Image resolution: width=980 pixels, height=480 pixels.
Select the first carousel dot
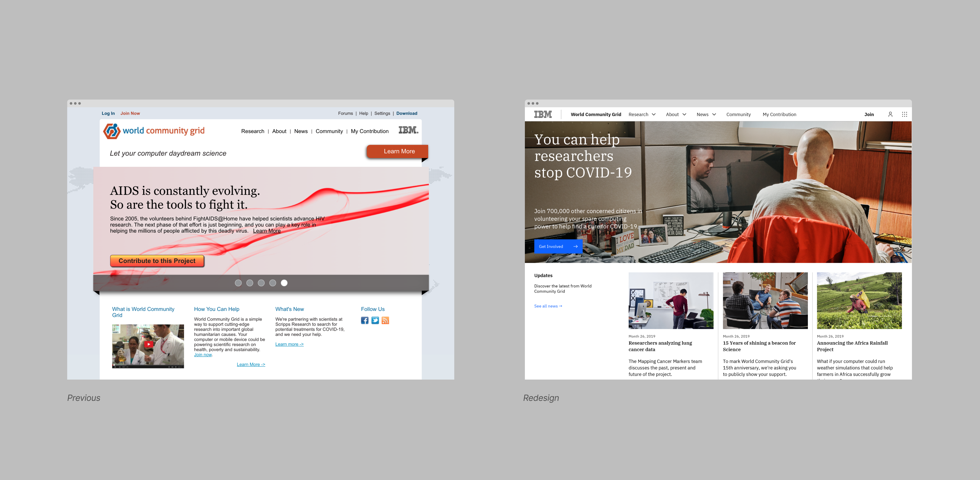[238, 283]
